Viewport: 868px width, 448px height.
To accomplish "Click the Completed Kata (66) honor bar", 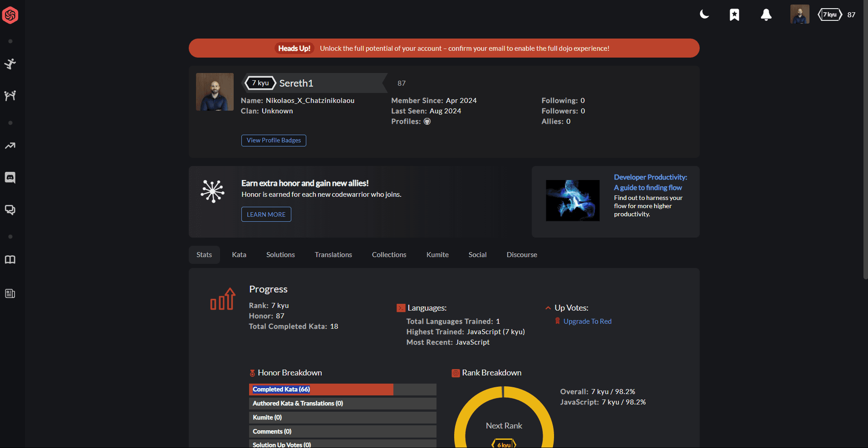I will (343, 390).
